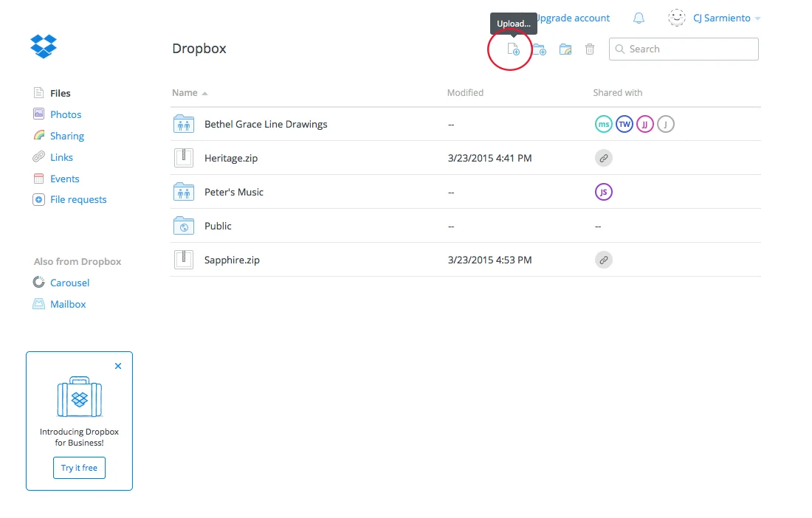Open the Public folder
Viewport: 812px width, 518px height.
point(218,226)
